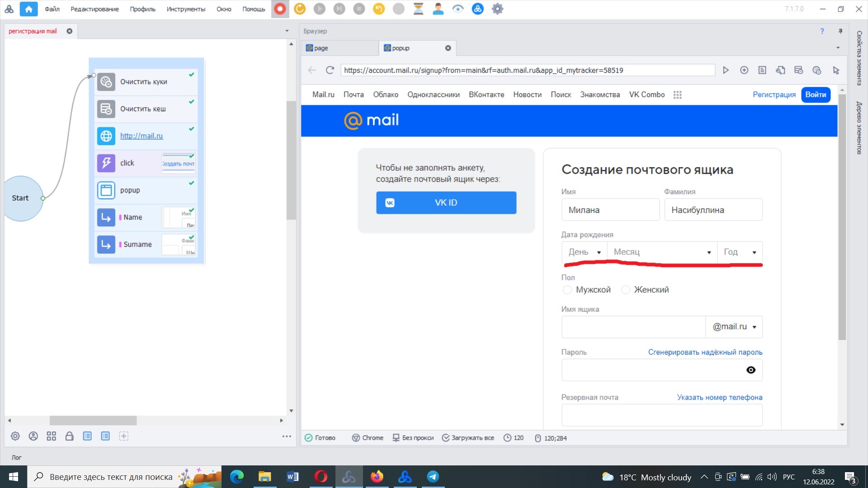Click the Очистить куки action icon
Image resolution: width=868 pixels, height=488 pixels.
(106, 82)
